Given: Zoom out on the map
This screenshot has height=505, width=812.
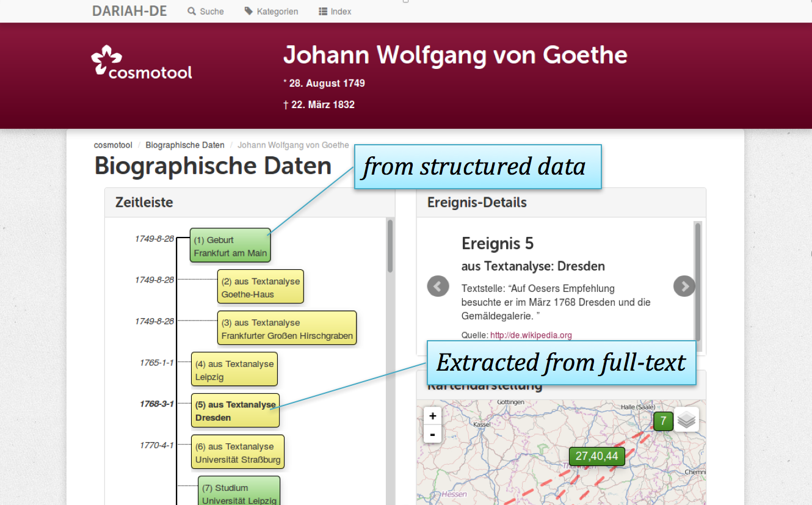Looking at the screenshot, I should [x=432, y=434].
